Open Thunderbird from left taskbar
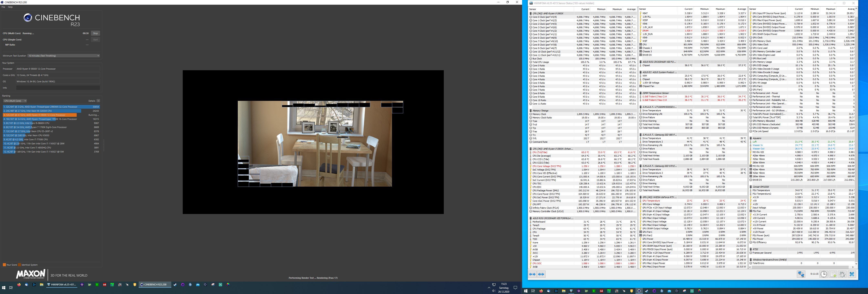The width and height of the screenshot is (868, 294). [27, 285]
